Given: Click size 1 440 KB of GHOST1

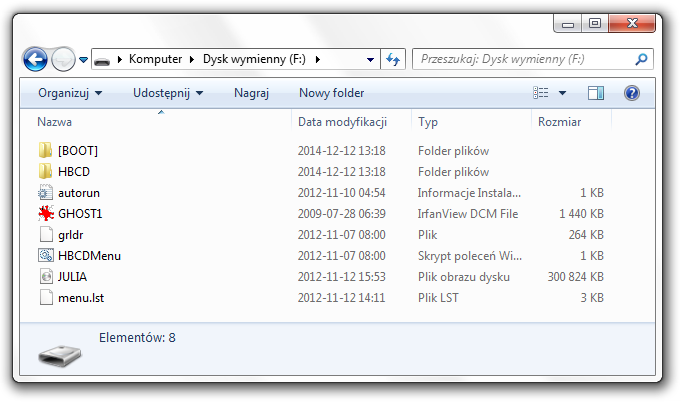Looking at the screenshot, I should pyautogui.click(x=581, y=214).
